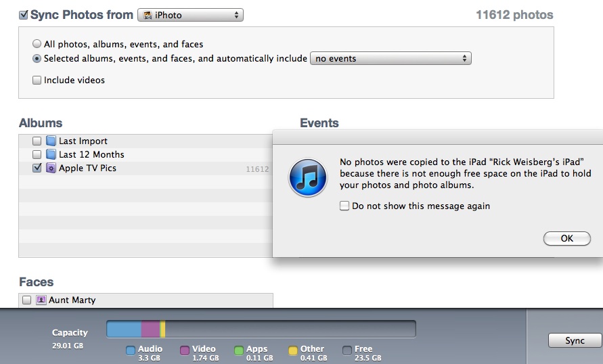This screenshot has height=364, width=603.
Task: Click the iTunes icon in the dialog
Action: click(308, 178)
